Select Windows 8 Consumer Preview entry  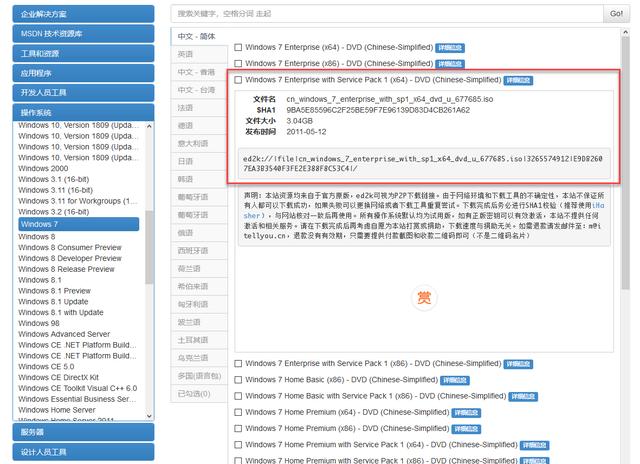point(70,248)
